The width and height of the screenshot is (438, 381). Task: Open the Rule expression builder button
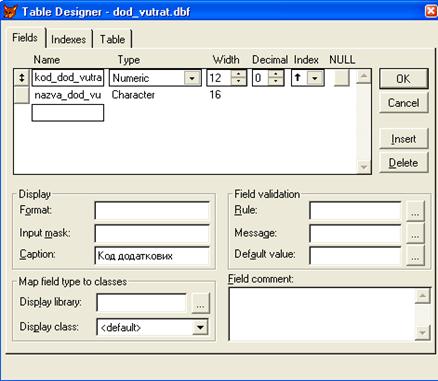coord(415,211)
